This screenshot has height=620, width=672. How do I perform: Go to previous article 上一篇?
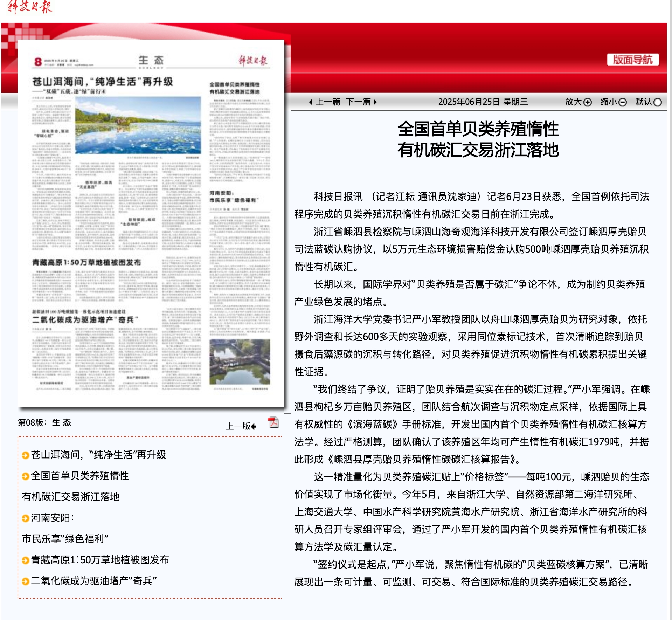[x=328, y=102]
